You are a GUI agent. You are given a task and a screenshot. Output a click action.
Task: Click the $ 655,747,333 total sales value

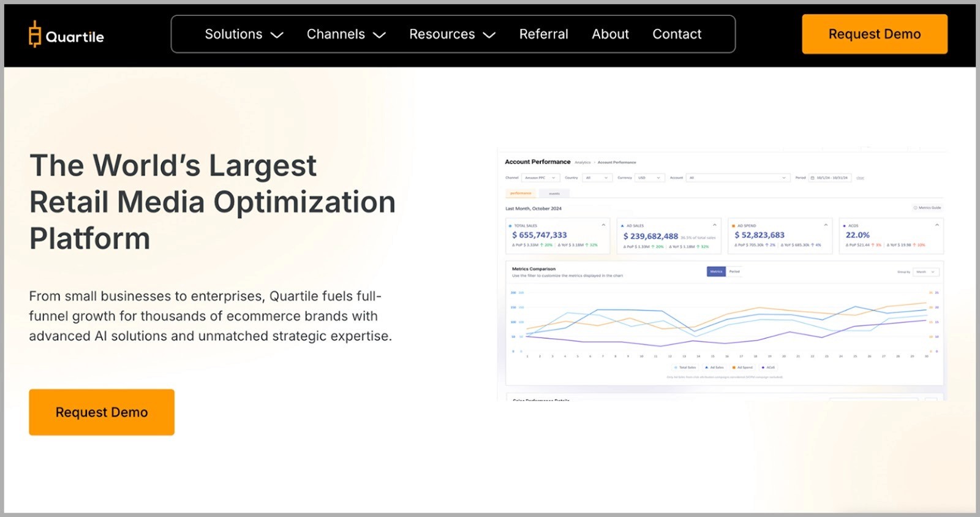[540, 235]
